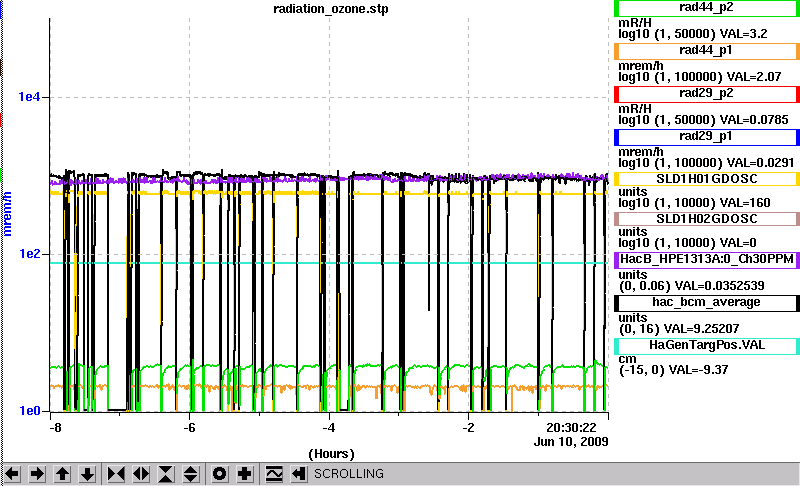
Task: Click the rad44_p2 'VAL=3.2' readout
Action: (743, 34)
